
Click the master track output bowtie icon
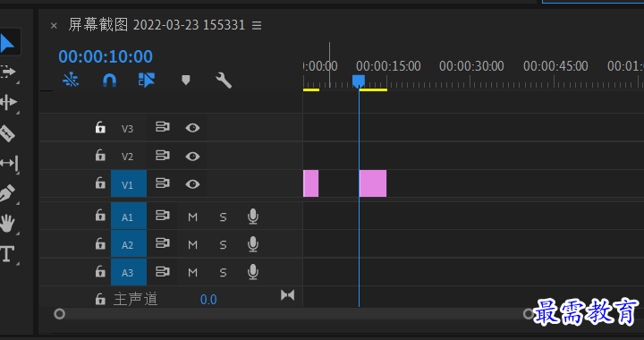point(287,295)
